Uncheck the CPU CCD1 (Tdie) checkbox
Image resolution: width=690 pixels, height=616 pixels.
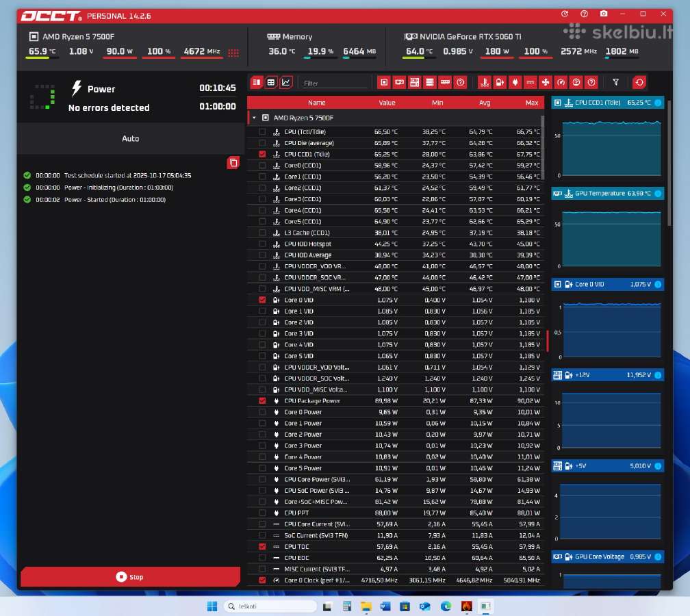pyautogui.click(x=262, y=154)
